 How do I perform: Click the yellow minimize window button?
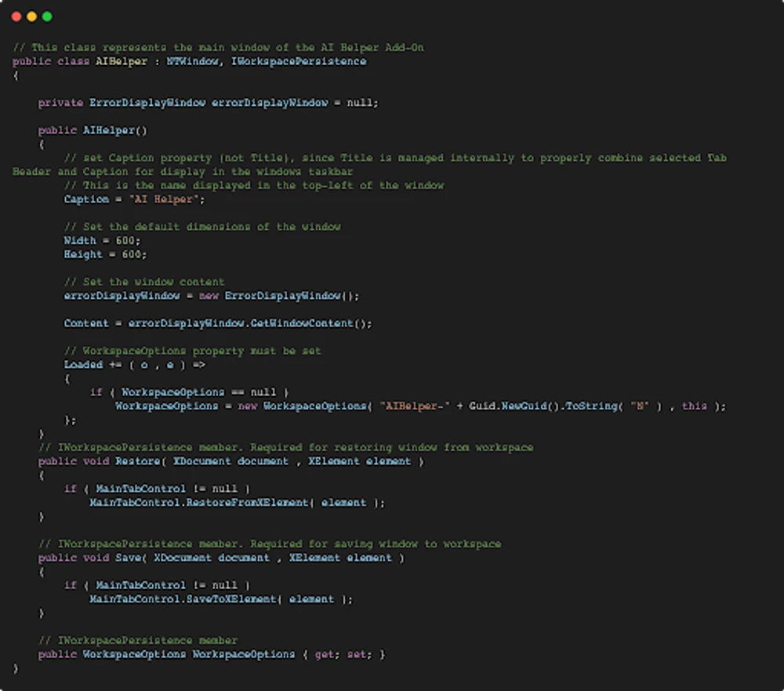pyautogui.click(x=31, y=16)
